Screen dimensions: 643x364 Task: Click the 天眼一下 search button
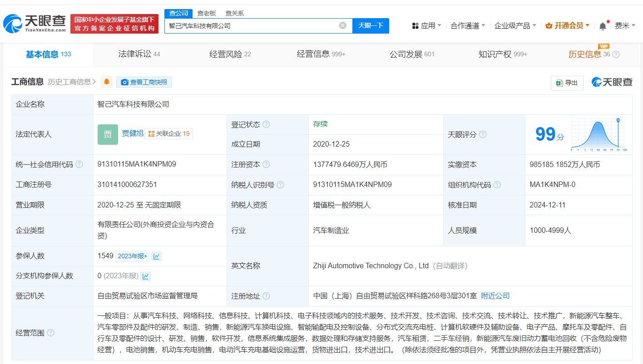371,25
